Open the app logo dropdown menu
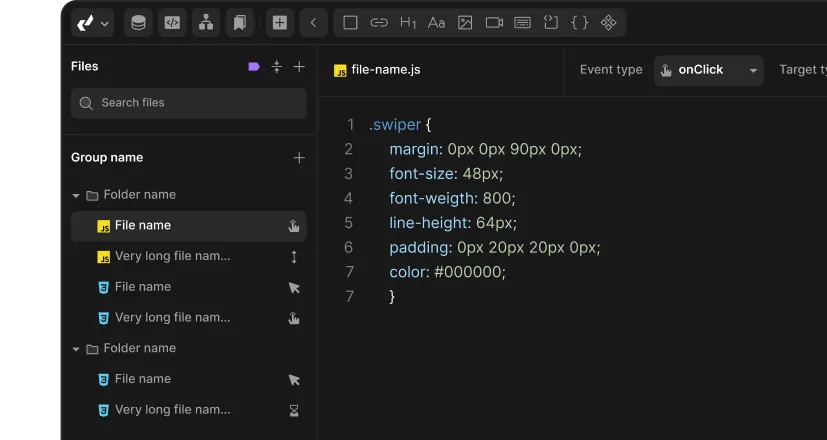827x440 pixels. coord(93,23)
